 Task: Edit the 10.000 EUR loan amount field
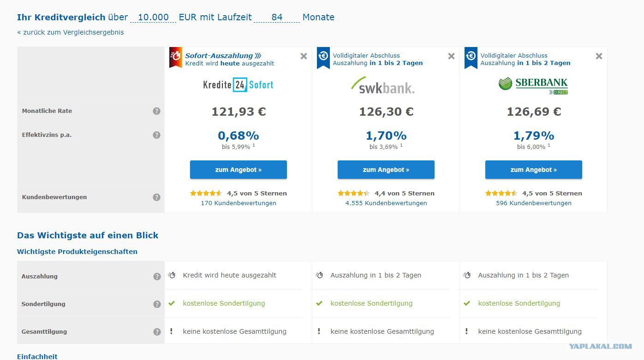(153, 17)
